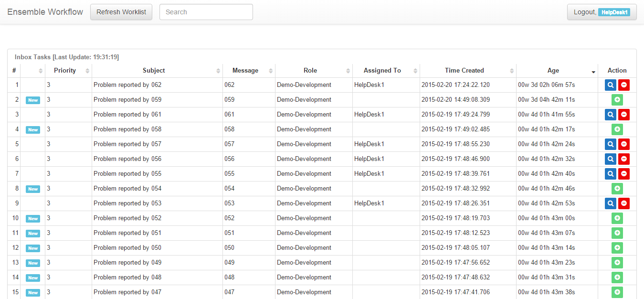Click the Subject column header

coord(154,70)
